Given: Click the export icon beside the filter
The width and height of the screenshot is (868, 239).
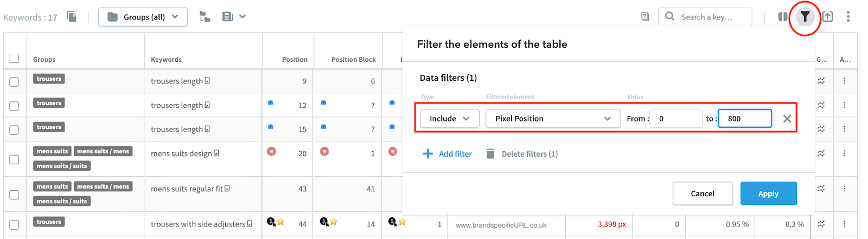Looking at the screenshot, I should (x=828, y=17).
